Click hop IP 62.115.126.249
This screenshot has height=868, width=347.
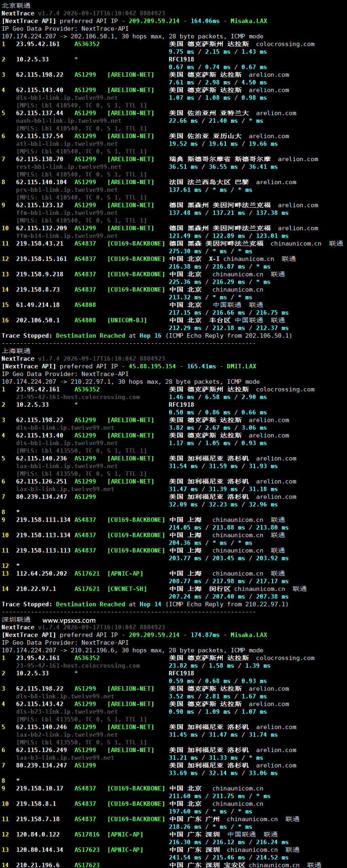42,750
